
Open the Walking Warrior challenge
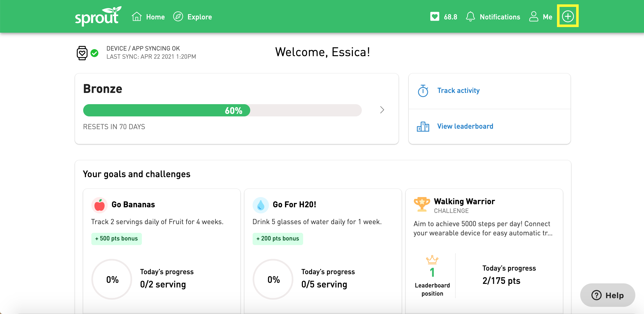[464, 202]
